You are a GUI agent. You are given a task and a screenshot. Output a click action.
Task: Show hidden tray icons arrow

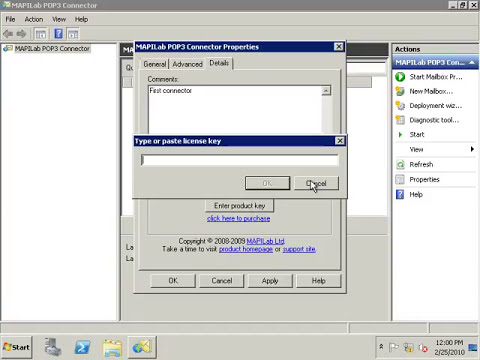[x=381, y=347]
